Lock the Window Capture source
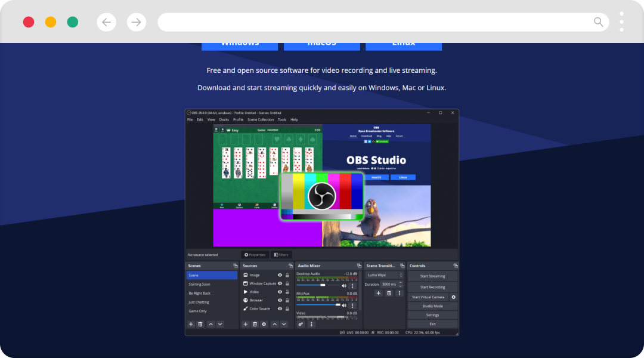Image resolution: width=644 pixels, height=358 pixels. coord(287,283)
